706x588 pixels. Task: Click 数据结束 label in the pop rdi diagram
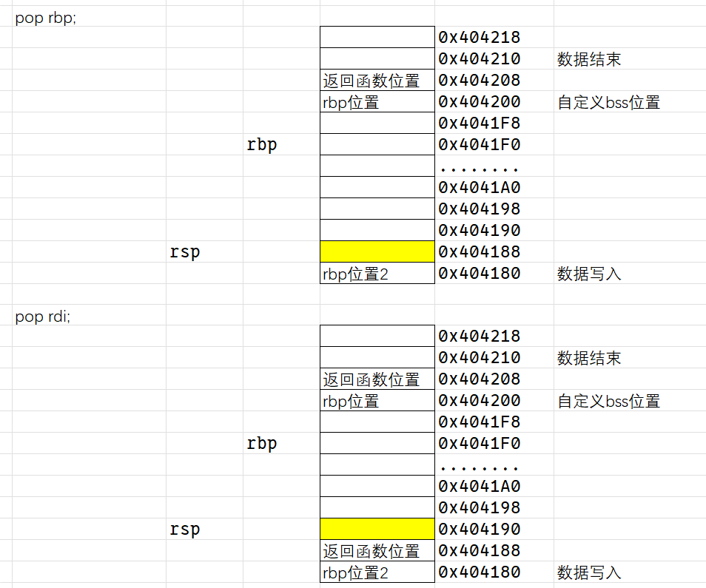click(x=589, y=358)
